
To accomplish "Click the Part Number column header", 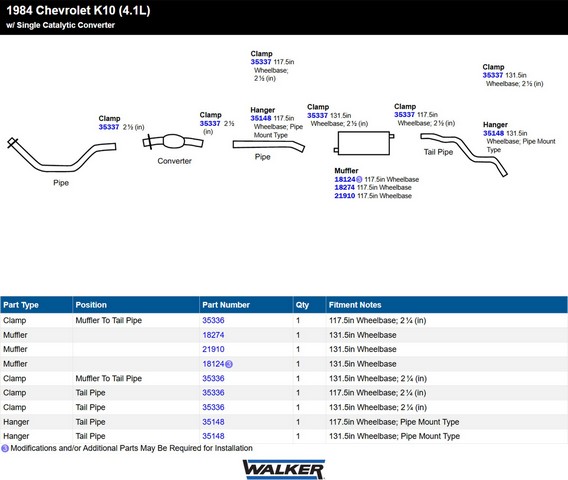I will coord(246,305).
